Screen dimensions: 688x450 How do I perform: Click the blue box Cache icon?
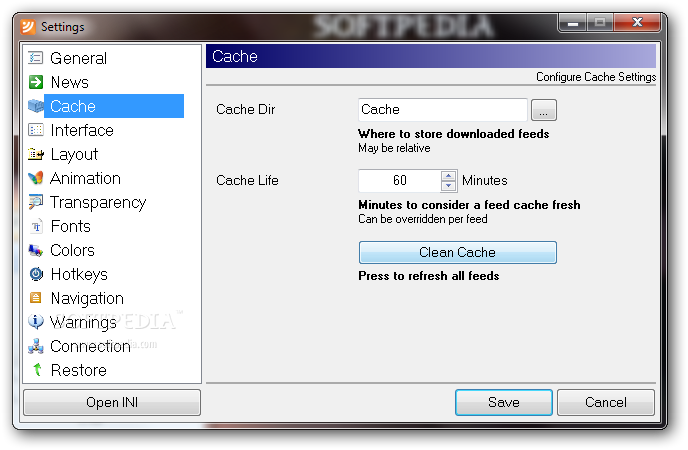pos(36,106)
